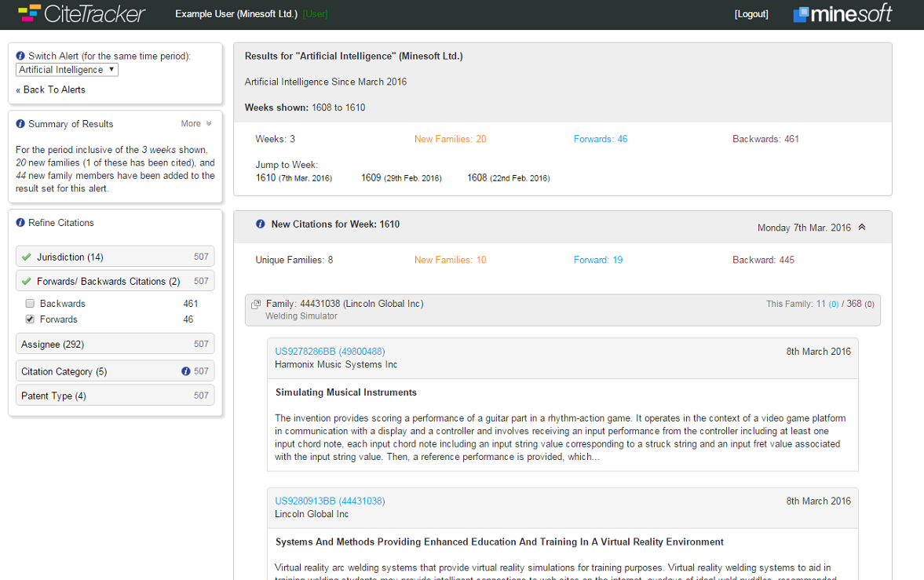
Task: Collapse Forwards/Backwards Citations (2) filter
Action: click(x=115, y=281)
